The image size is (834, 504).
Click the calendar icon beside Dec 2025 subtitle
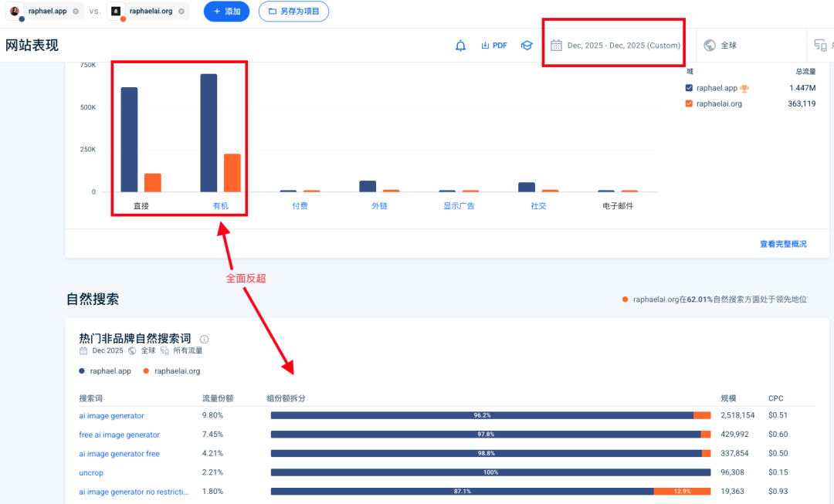pyautogui.click(x=83, y=351)
